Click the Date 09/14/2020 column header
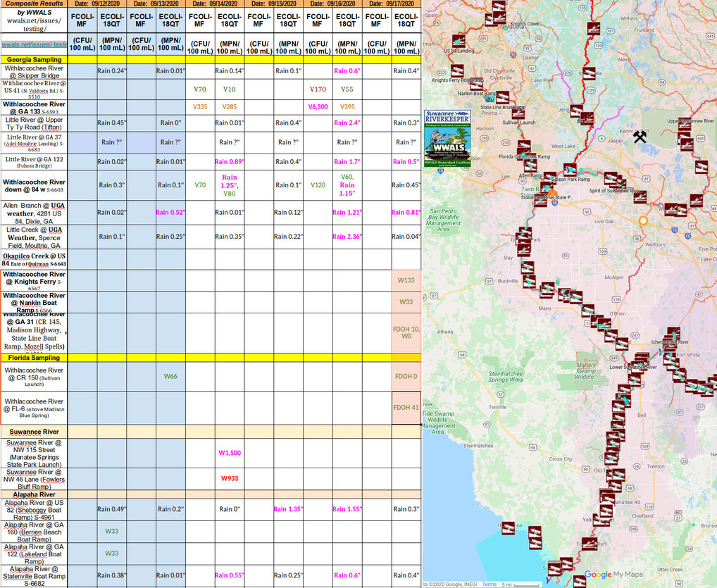Image resolution: width=717 pixels, height=588 pixels. point(215,4)
